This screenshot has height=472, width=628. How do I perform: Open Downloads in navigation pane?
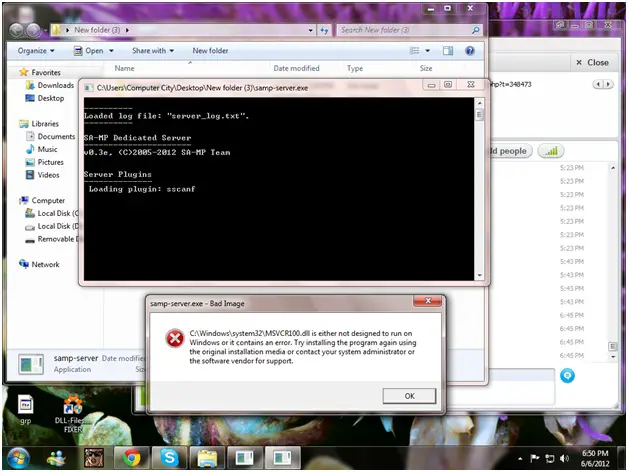click(50, 85)
